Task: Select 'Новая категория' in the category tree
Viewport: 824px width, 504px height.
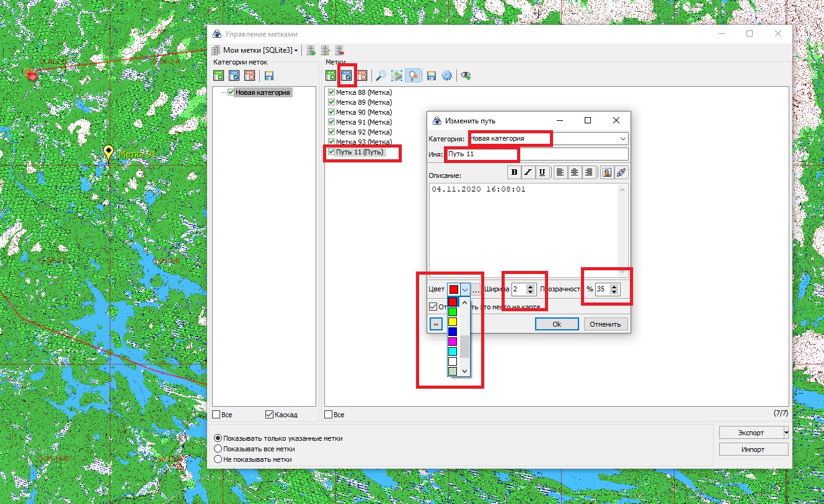Action: (262, 92)
